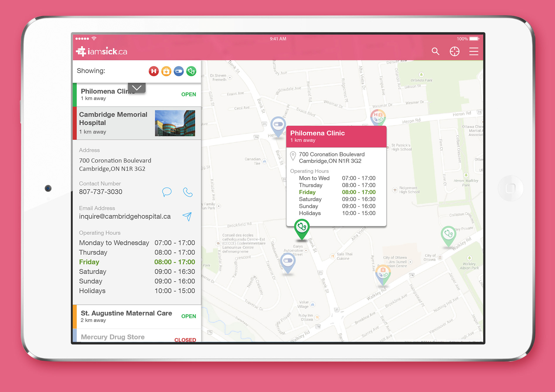Click the 9:41 AM clock
The width and height of the screenshot is (555, 392).
click(x=278, y=39)
